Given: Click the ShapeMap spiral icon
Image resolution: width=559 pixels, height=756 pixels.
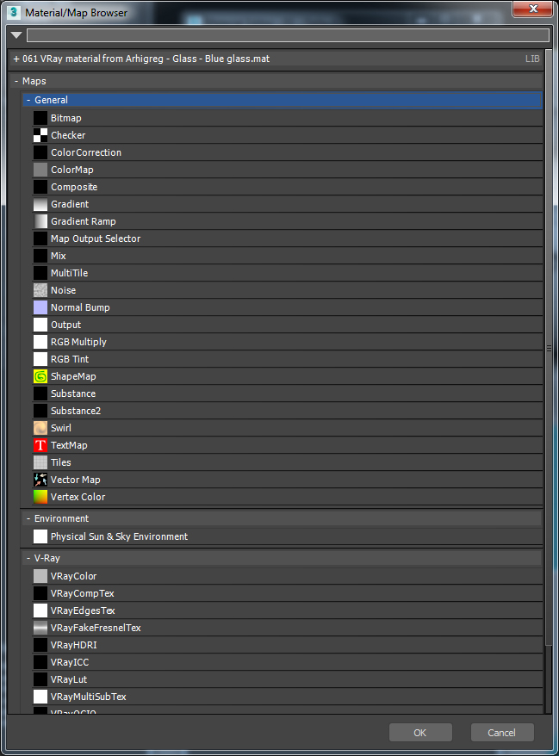Looking at the screenshot, I should [40, 376].
